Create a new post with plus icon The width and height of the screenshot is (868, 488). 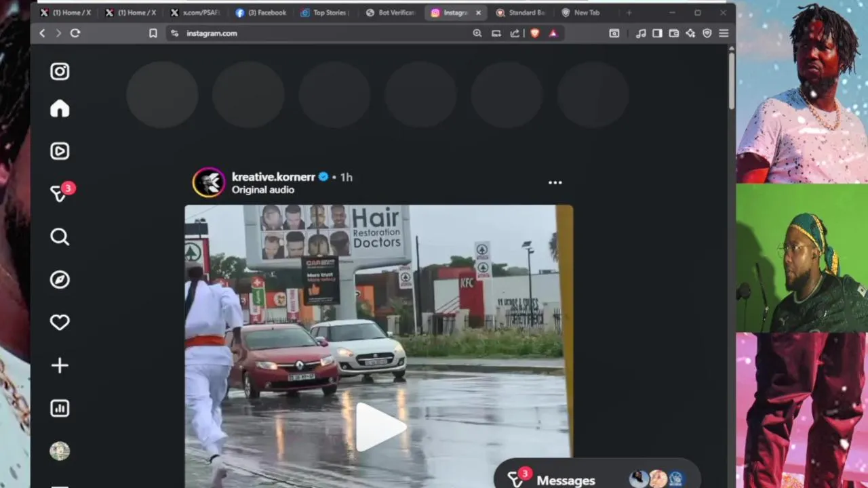point(60,366)
